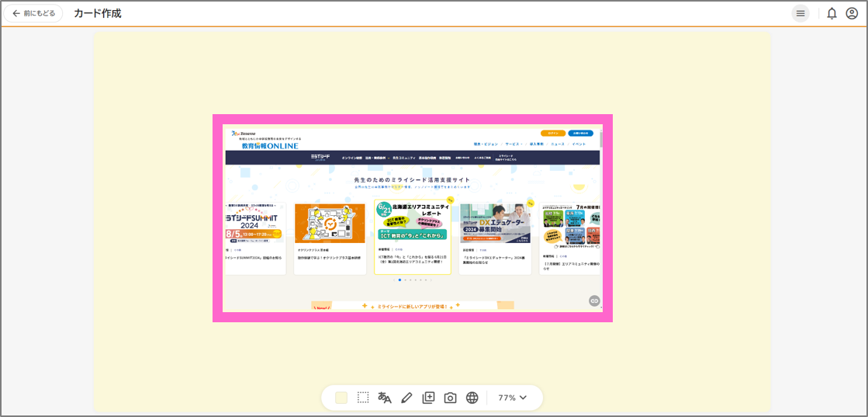Click the 前にもどる back button
868x417 pixels.
[33, 13]
